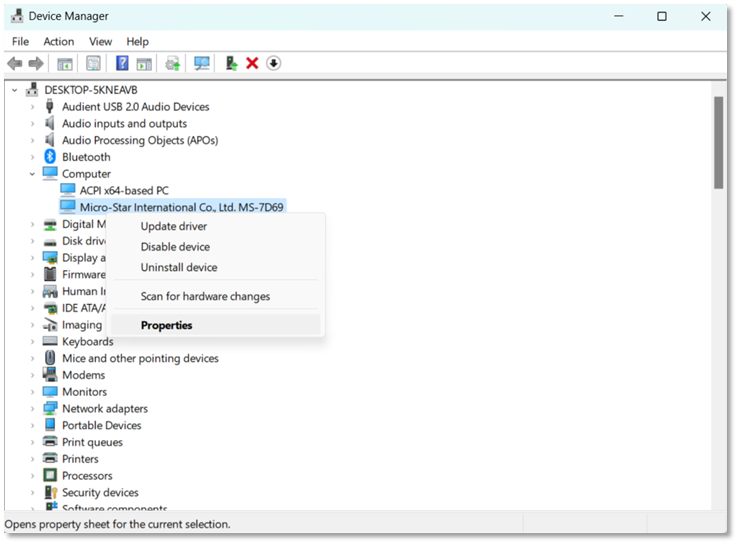Screen dimensions: 738x544
Task: Click the Audient USB 2.0 Audio Devices icon
Action: 49,106
